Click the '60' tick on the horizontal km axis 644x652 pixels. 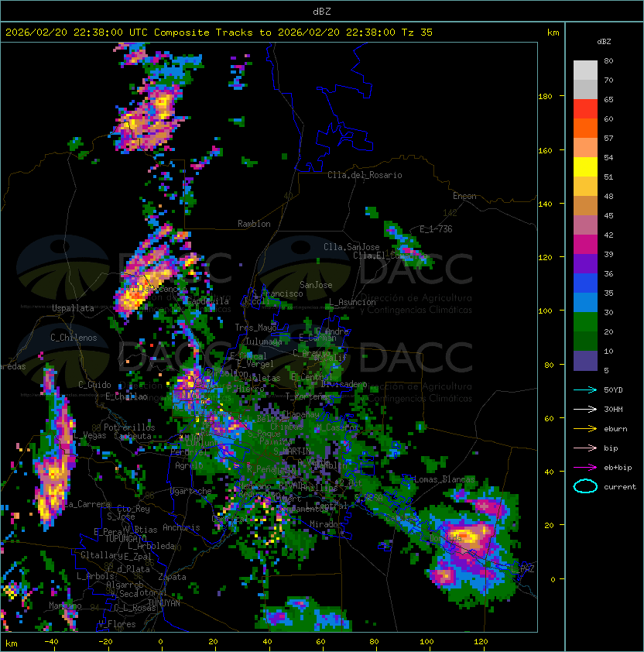(320, 642)
